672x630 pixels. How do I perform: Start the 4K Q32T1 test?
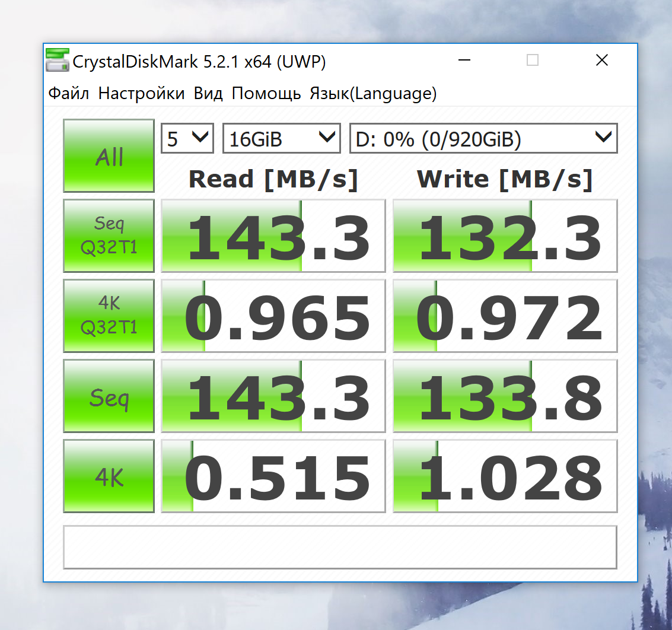109,316
